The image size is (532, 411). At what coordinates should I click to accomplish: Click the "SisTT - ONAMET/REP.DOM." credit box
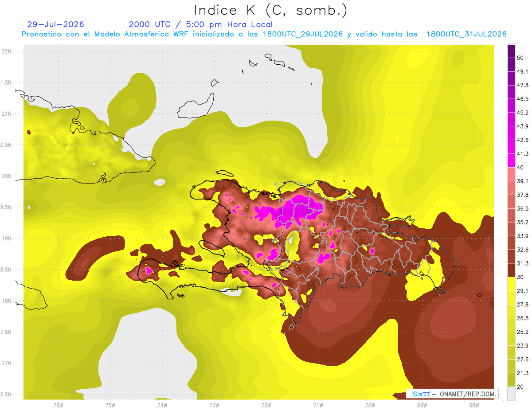point(452,394)
